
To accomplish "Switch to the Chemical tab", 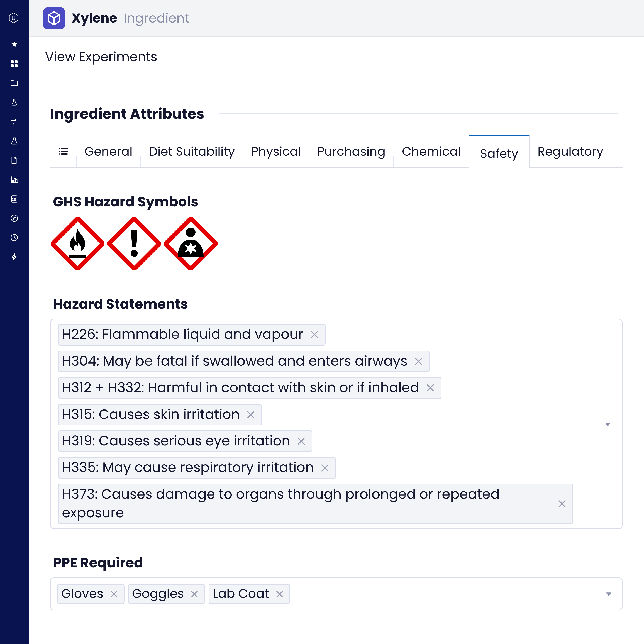I will 431,151.
